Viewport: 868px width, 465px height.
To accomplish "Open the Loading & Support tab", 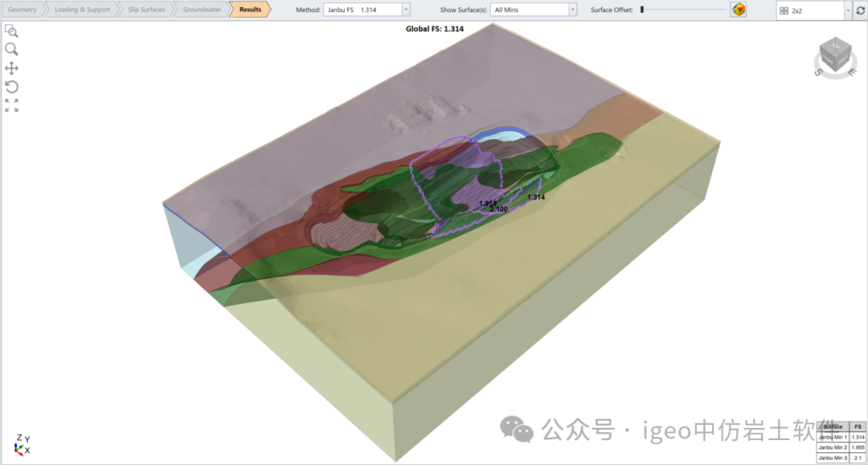I will click(x=82, y=10).
